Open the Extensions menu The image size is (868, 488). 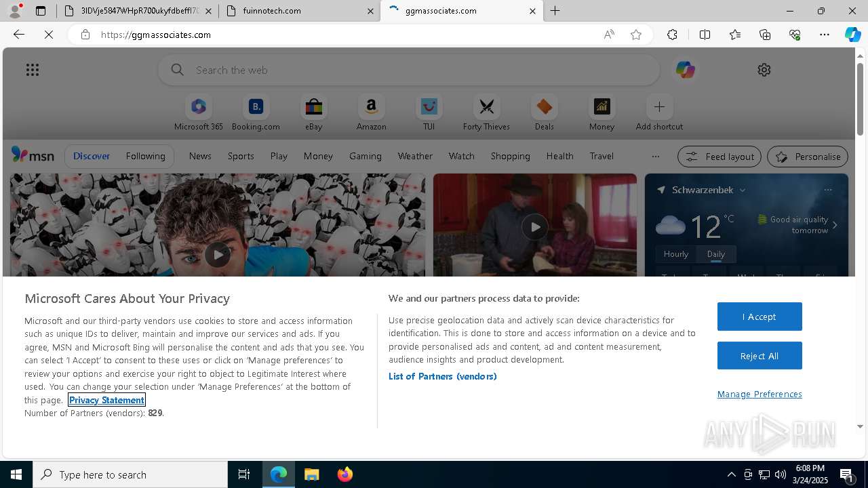click(x=672, y=35)
